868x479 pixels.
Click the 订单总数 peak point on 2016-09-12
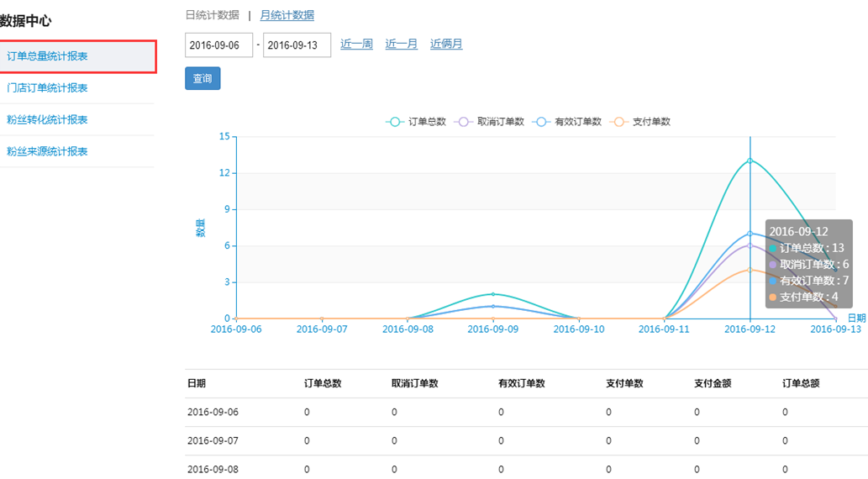tap(750, 161)
